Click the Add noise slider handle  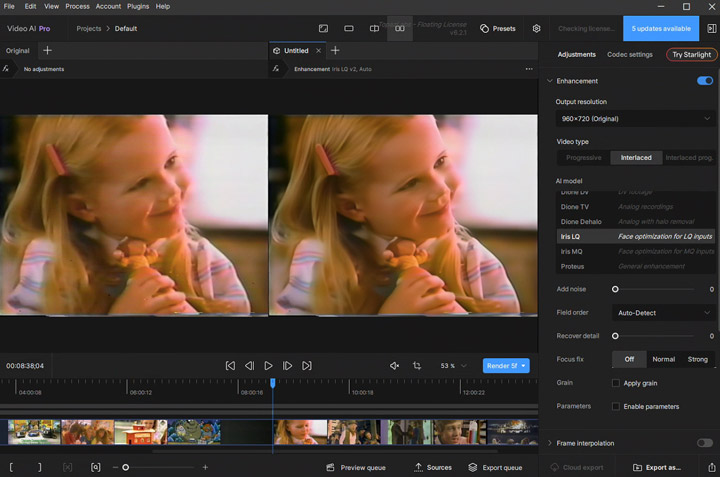(x=615, y=289)
